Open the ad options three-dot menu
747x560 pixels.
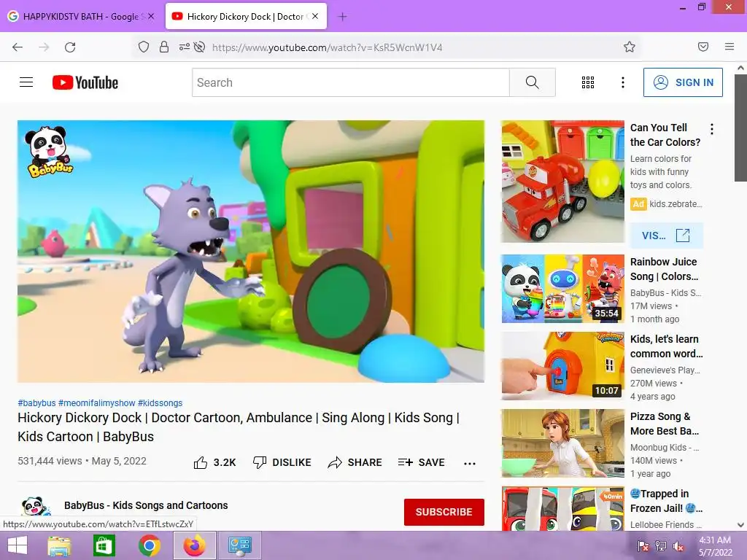tap(712, 129)
